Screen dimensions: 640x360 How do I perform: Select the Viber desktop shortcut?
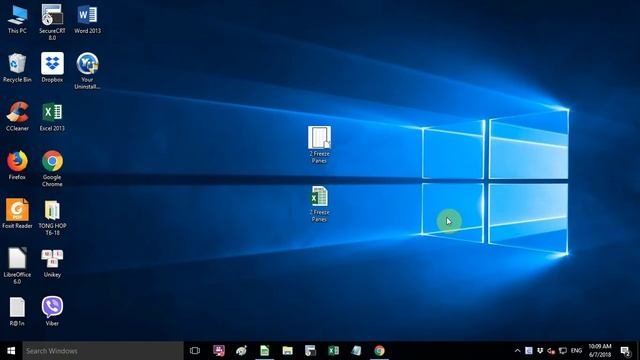click(x=52, y=311)
